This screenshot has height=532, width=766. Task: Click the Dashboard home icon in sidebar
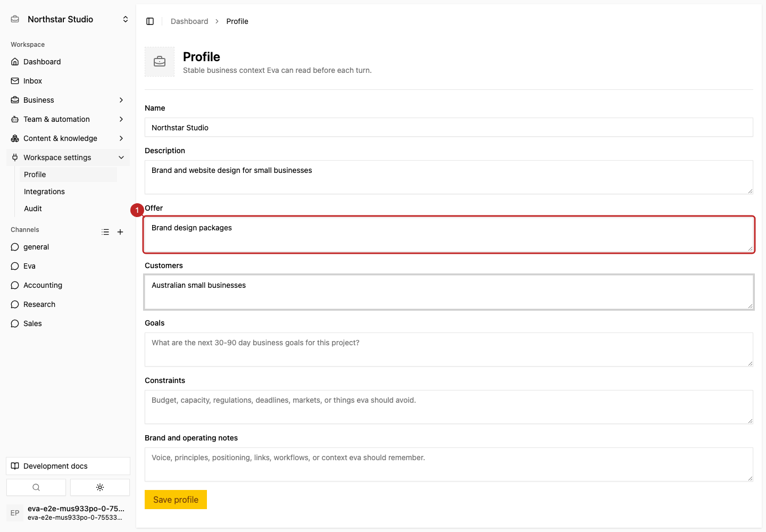15,62
